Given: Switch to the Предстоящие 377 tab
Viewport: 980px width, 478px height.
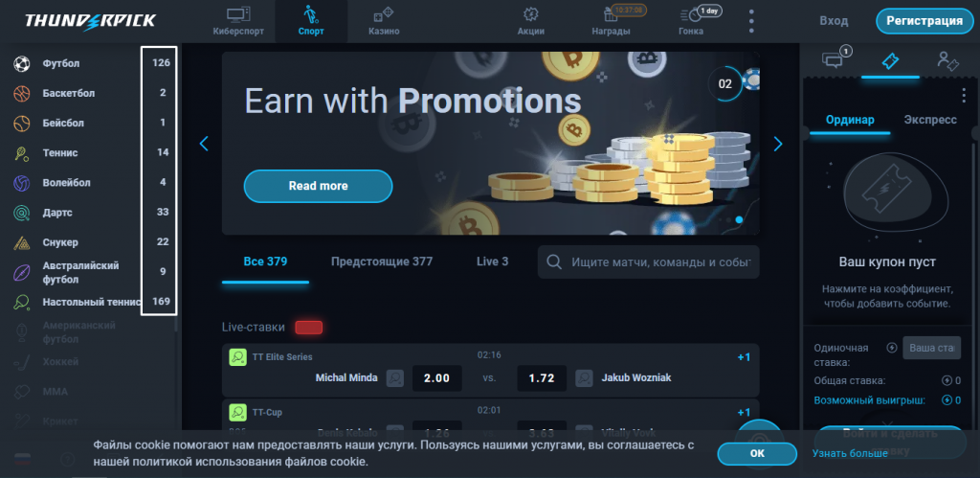Looking at the screenshot, I should (x=382, y=262).
